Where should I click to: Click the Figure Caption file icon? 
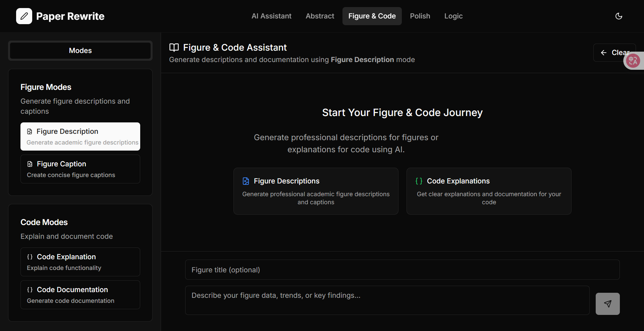pyautogui.click(x=30, y=164)
